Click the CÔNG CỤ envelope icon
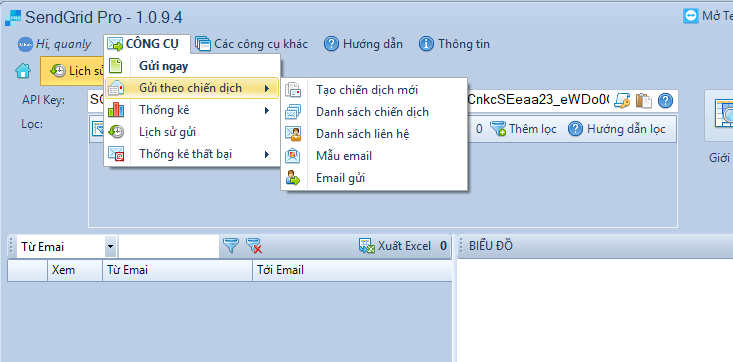733x362 pixels. coord(115,44)
